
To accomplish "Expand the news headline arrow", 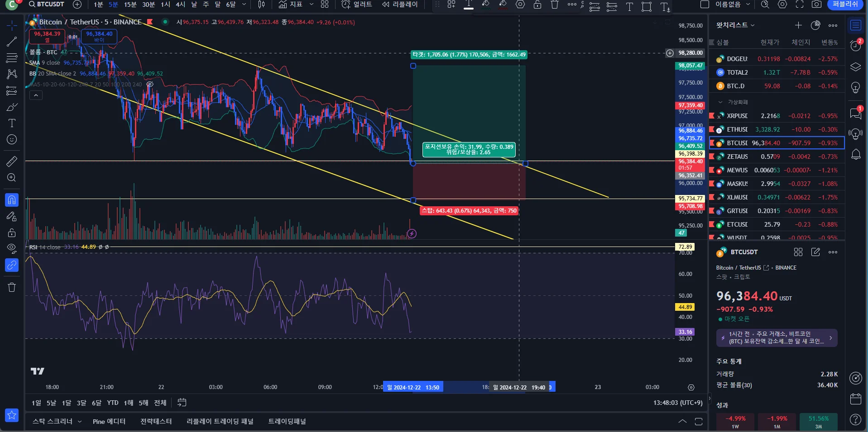I will point(830,338).
